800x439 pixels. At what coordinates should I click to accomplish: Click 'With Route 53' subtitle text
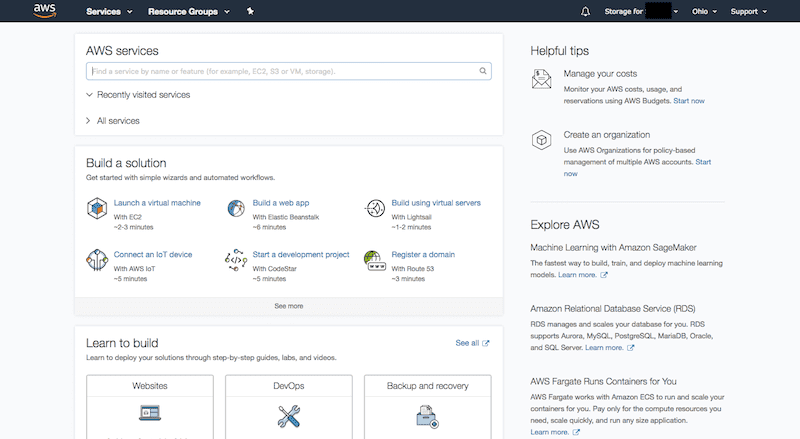point(413,269)
